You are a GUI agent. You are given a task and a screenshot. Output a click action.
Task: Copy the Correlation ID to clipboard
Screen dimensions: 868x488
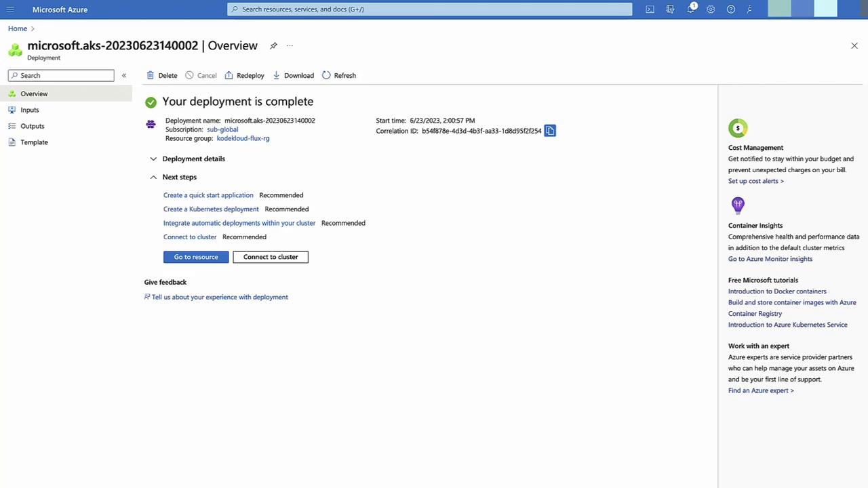[x=550, y=131]
